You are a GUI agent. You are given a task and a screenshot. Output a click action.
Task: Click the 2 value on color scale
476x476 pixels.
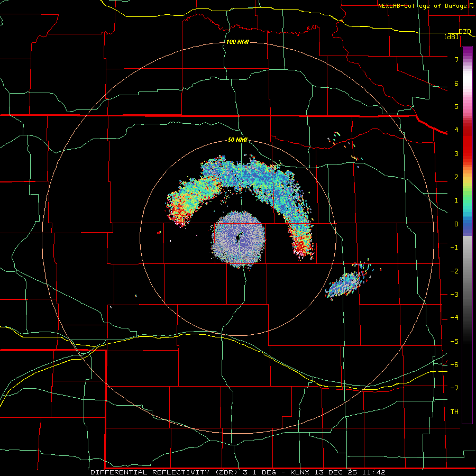456,177
